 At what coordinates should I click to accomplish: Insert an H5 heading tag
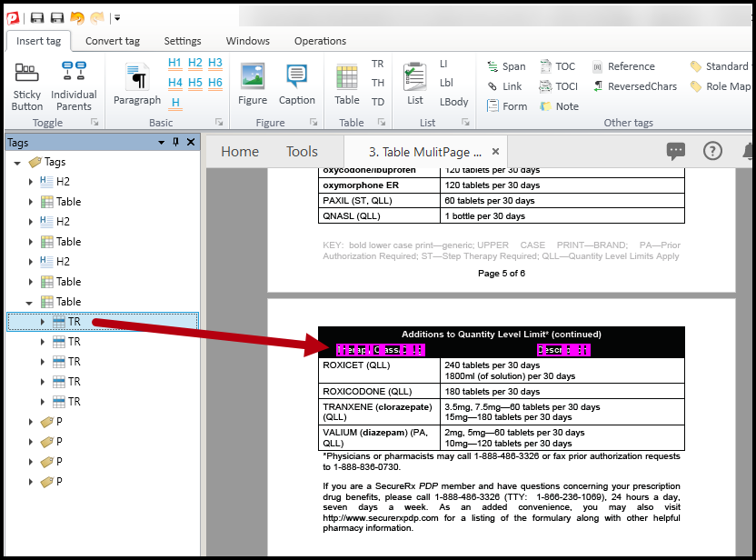coord(195,83)
